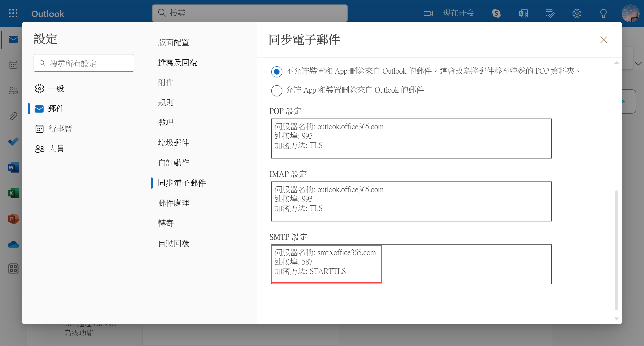
Task: Click the 现在开会 (Meet Now) button
Action: [x=458, y=13]
